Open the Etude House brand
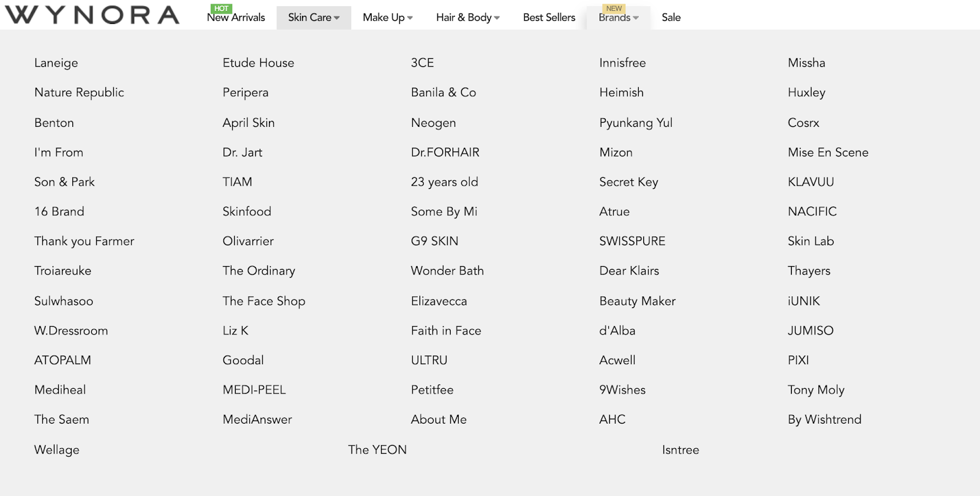 (258, 63)
